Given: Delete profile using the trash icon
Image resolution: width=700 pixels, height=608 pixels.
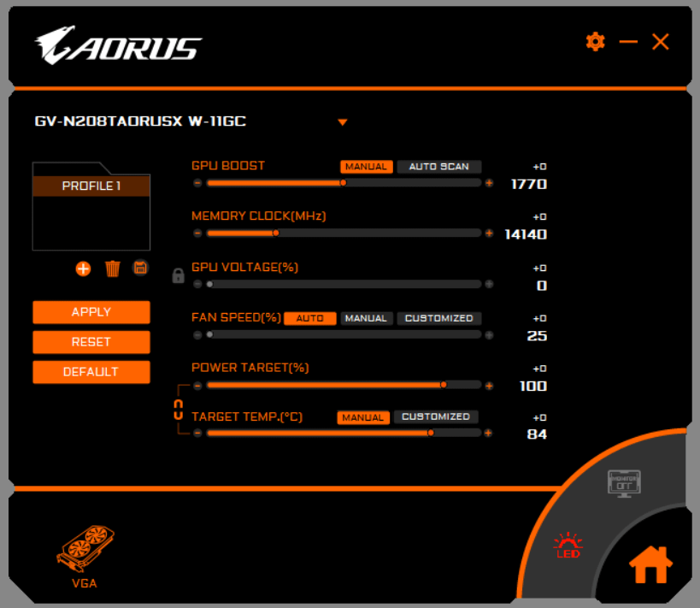Looking at the screenshot, I should coord(113,269).
